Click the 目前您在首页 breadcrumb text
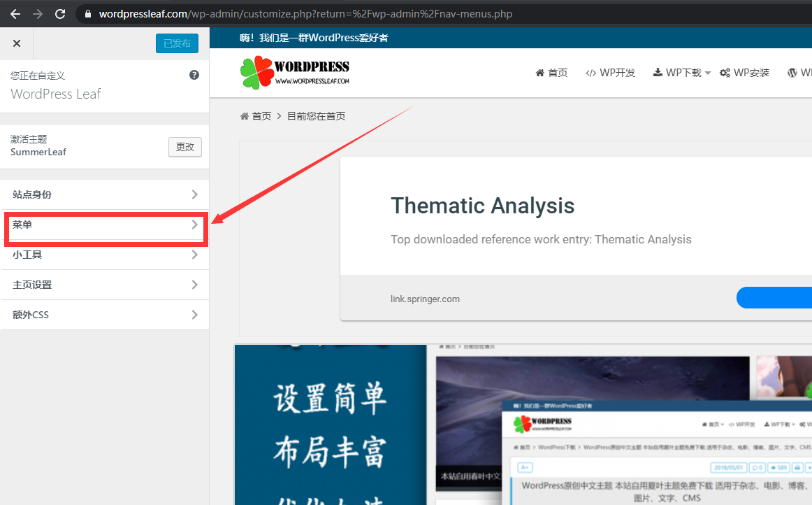 coord(317,116)
